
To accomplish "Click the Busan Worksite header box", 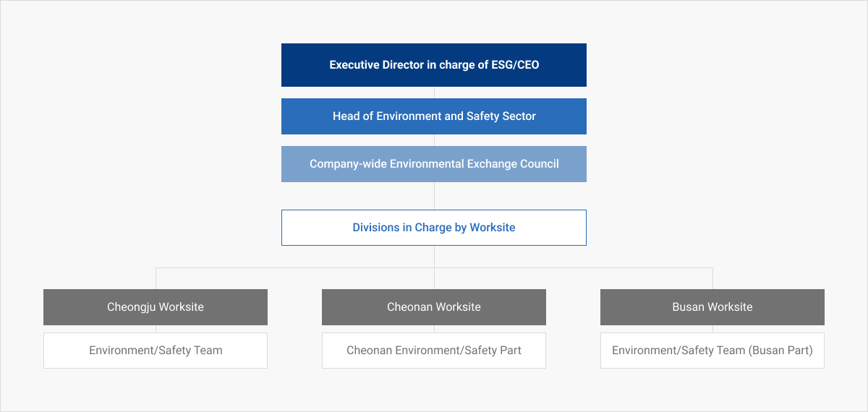I will coord(712,307).
